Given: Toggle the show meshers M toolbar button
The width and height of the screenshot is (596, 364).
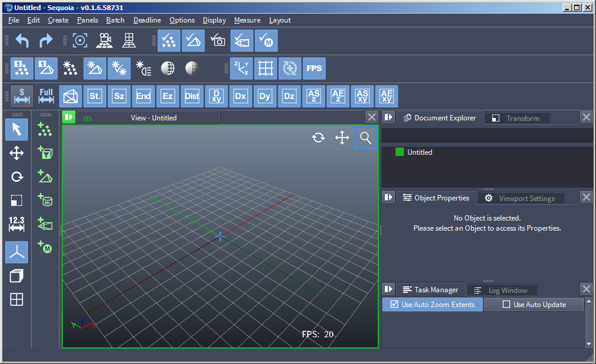Looking at the screenshot, I should 266,41.
